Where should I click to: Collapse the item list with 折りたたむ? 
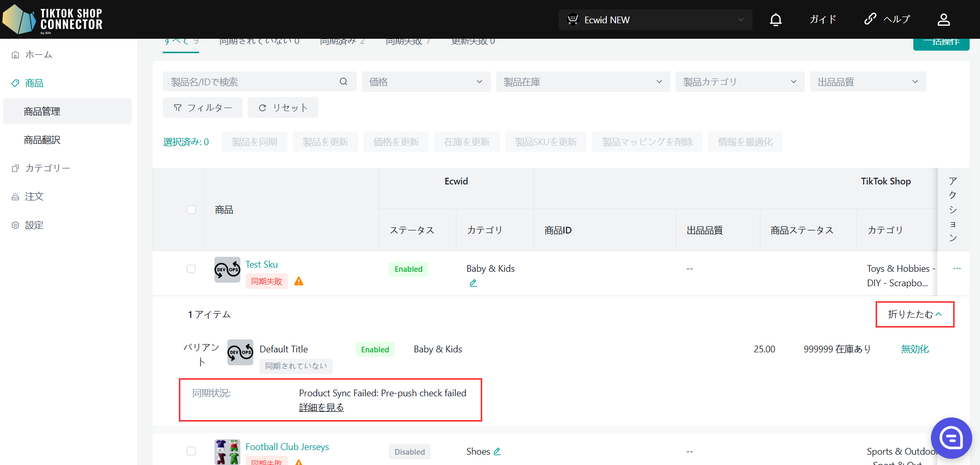coord(915,314)
